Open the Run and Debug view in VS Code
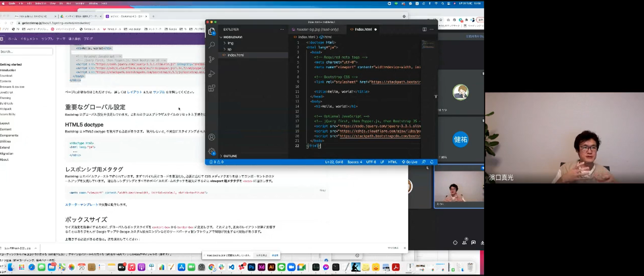 [x=212, y=74]
